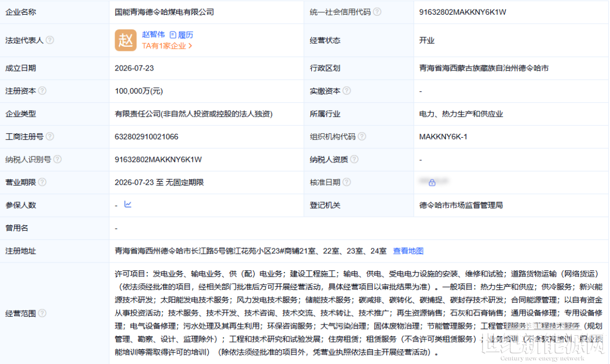Open the 履历 resume link
The image size is (610, 364).
(x=186, y=34)
